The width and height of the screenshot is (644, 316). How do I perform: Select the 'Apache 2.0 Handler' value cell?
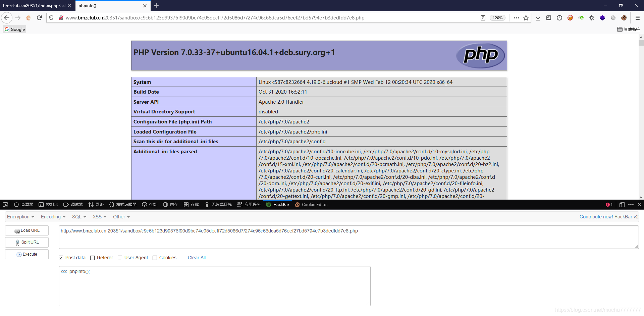(x=382, y=102)
